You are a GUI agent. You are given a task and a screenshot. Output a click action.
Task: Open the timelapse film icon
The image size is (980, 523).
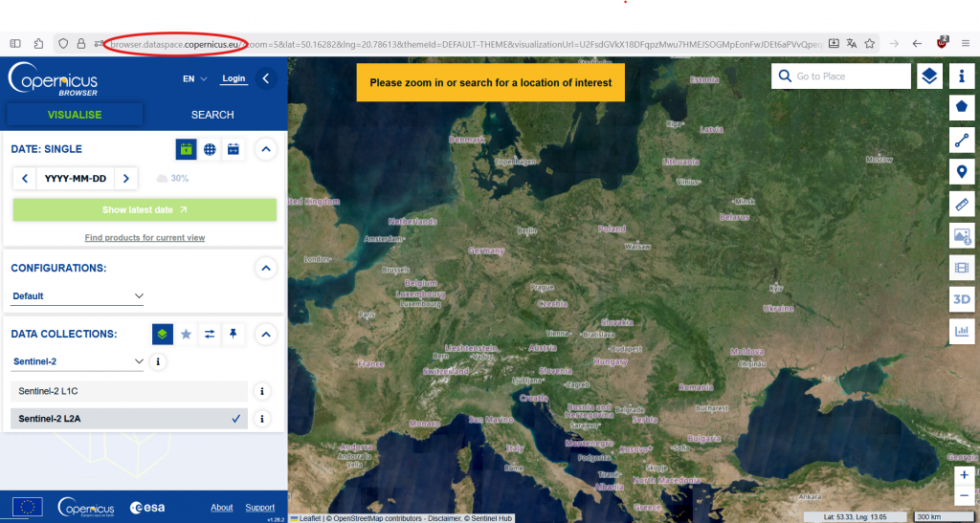point(962,268)
